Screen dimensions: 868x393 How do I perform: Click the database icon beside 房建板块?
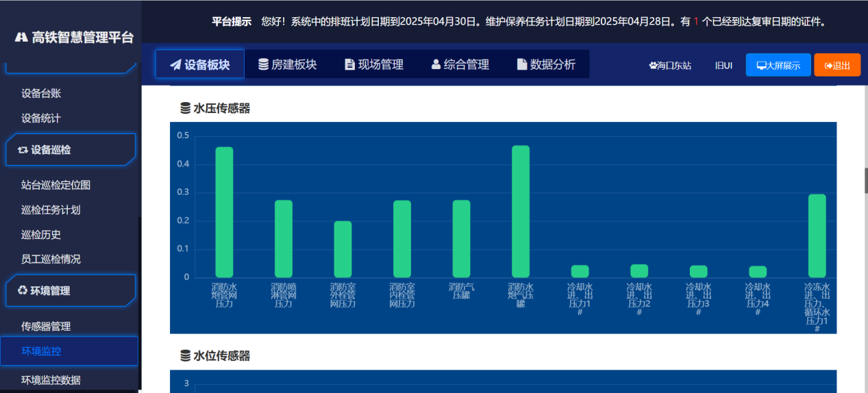pyautogui.click(x=263, y=64)
